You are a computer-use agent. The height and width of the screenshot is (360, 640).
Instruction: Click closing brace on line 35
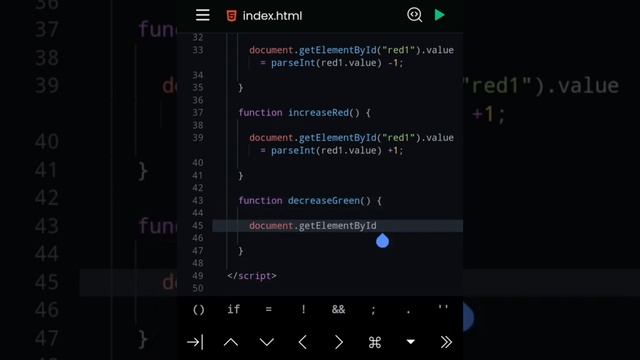point(241,88)
